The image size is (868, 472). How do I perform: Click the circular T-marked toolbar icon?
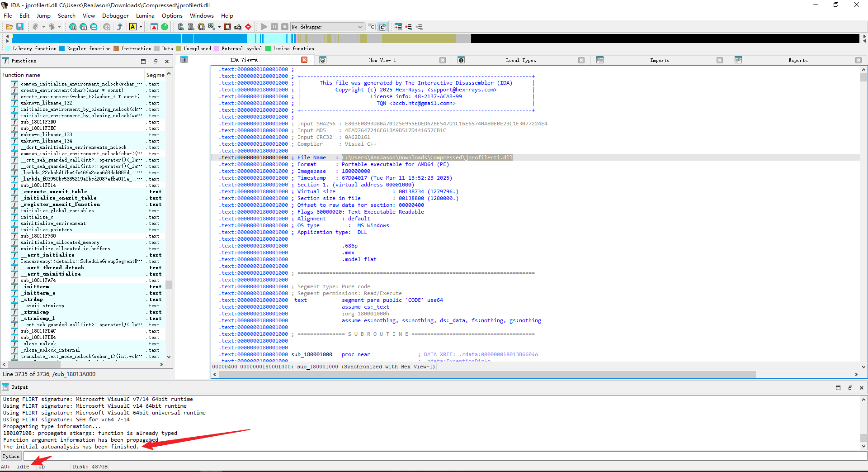coord(83,27)
